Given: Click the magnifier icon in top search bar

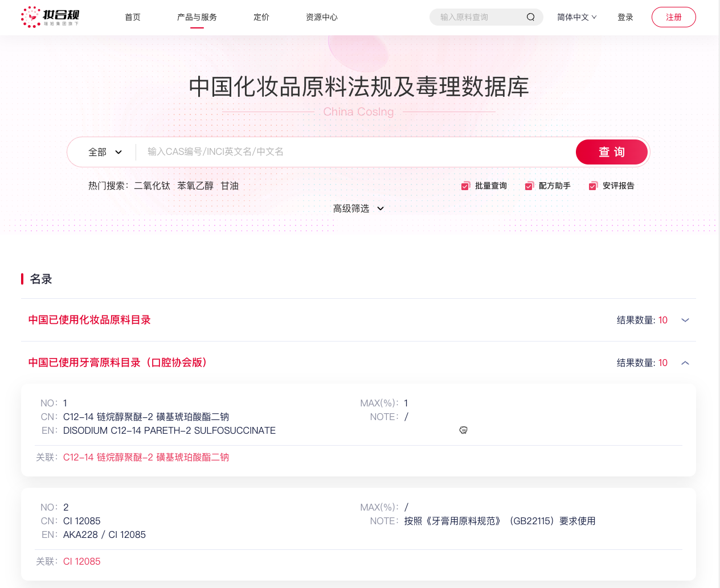Looking at the screenshot, I should (530, 17).
